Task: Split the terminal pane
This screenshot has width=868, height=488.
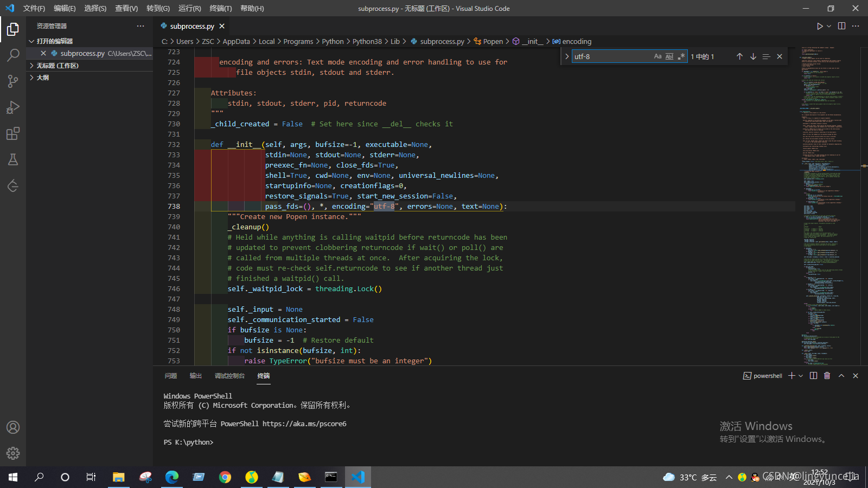Action: coord(813,376)
